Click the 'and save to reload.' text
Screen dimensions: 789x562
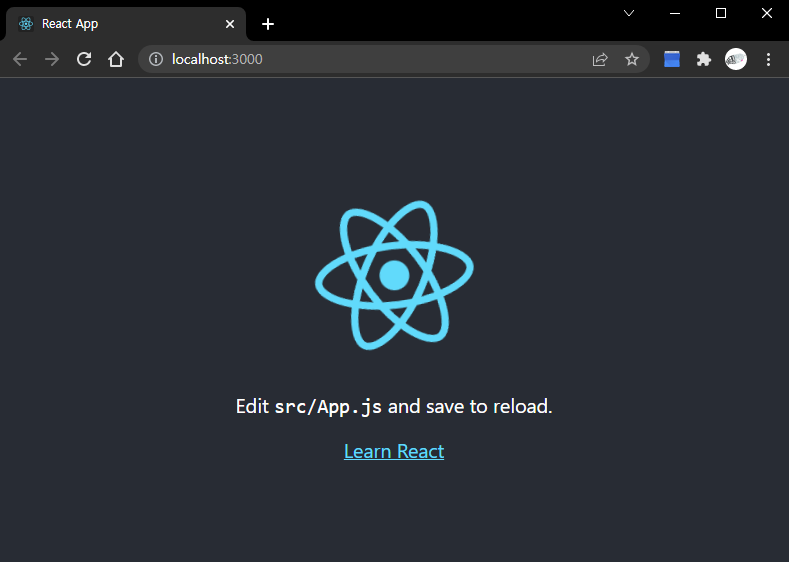click(x=470, y=407)
